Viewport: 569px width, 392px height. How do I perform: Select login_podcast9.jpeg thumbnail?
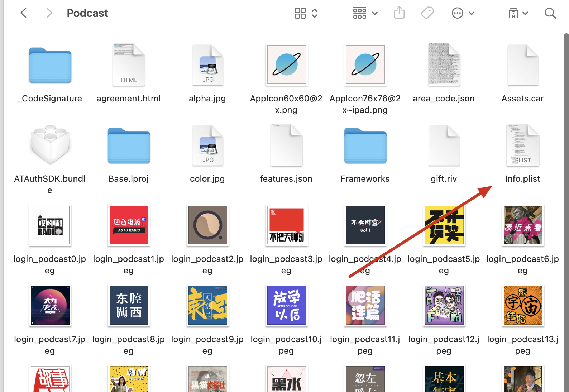coord(208,305)
